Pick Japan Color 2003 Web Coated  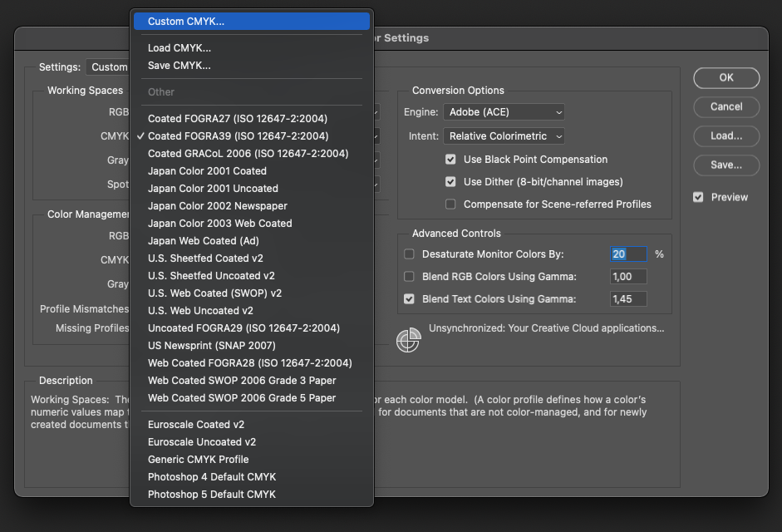click(x=252, y=223)
